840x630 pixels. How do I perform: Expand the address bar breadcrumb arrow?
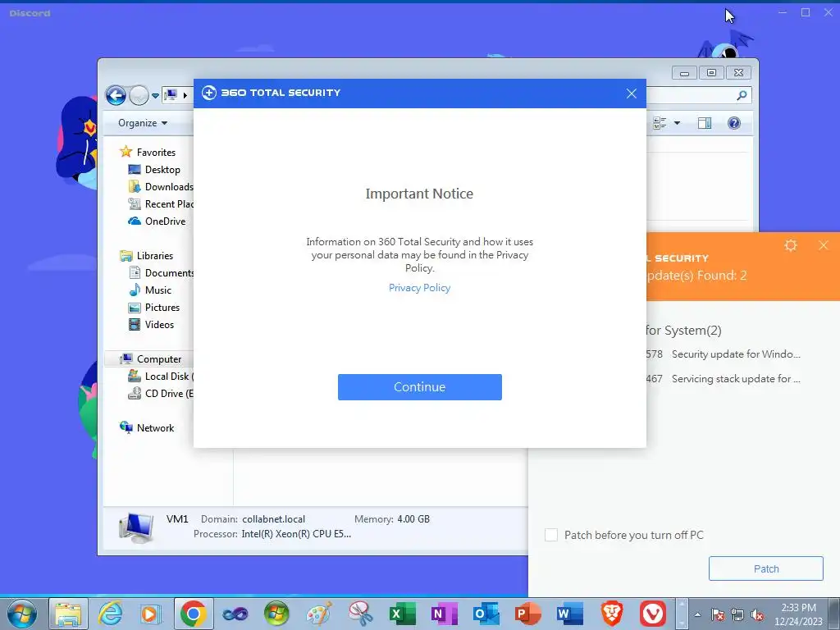[x=185, y=95]
